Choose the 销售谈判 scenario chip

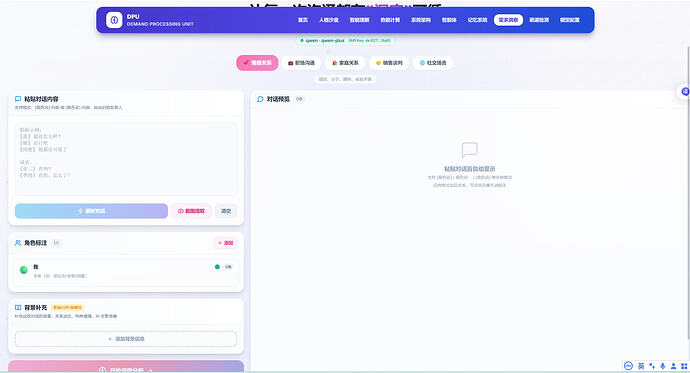[x=389, y=63]
